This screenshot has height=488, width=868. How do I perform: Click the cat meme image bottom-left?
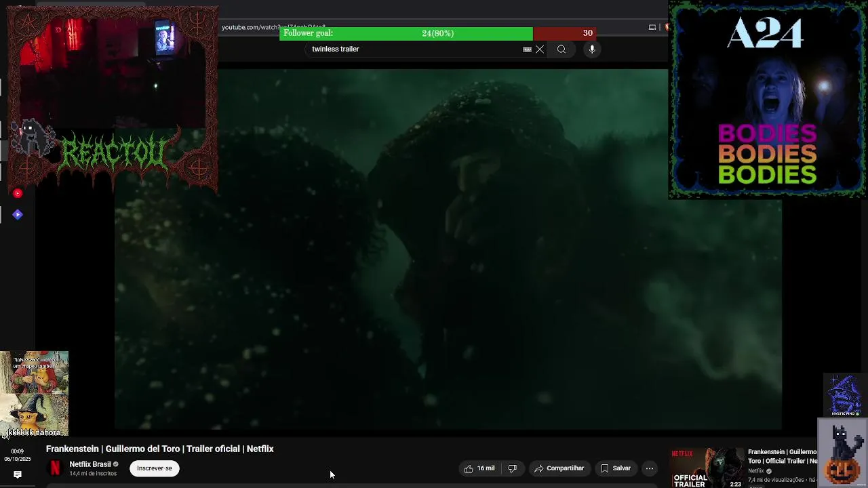coord(35,394)
